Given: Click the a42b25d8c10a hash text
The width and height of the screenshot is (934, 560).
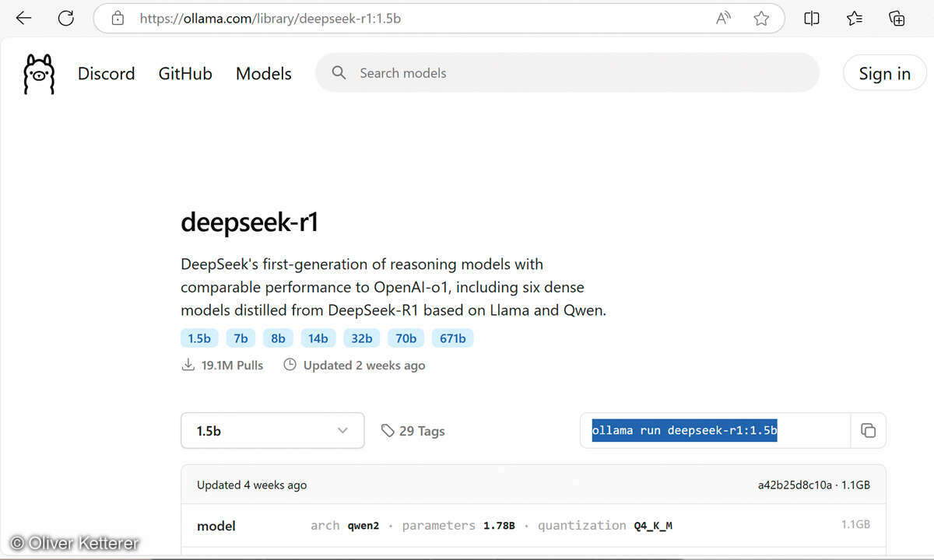Looking at the screenshot, I should (x=795, y=485).
